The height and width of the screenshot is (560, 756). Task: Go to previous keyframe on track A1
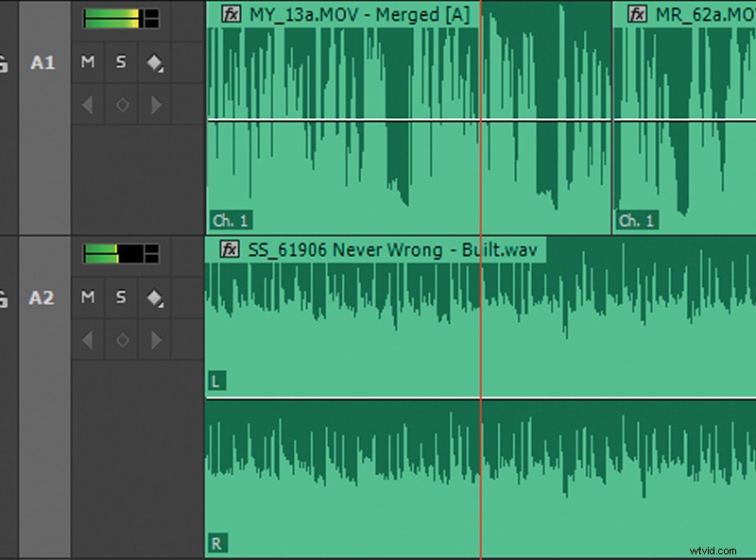86,105
